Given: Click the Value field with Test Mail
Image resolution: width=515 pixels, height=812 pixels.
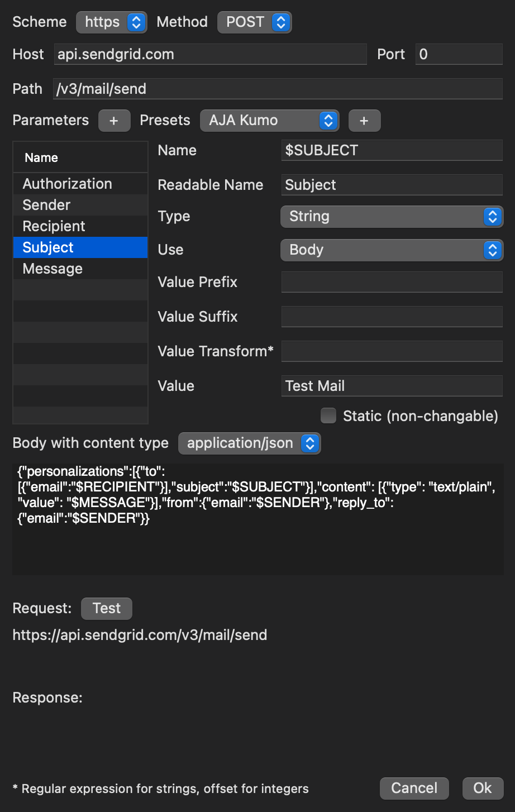Looking at the screenshot, I should [392, 386].
